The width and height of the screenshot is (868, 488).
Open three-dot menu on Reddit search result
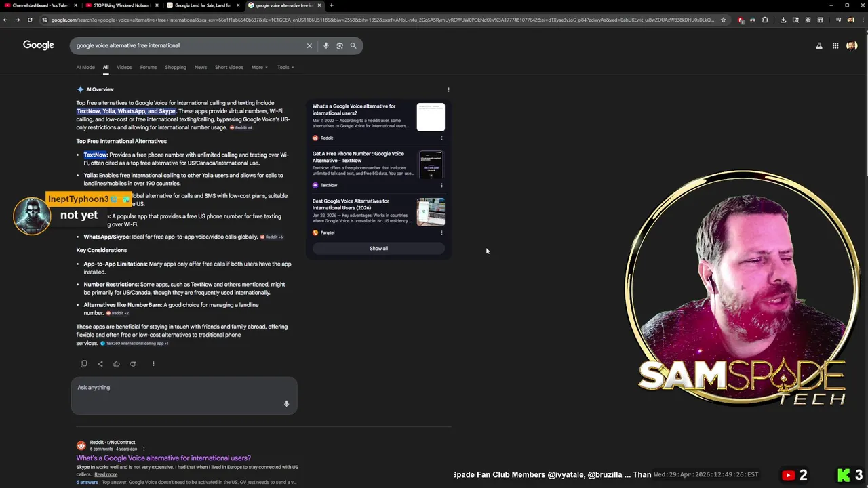click(x=144, y=449)
